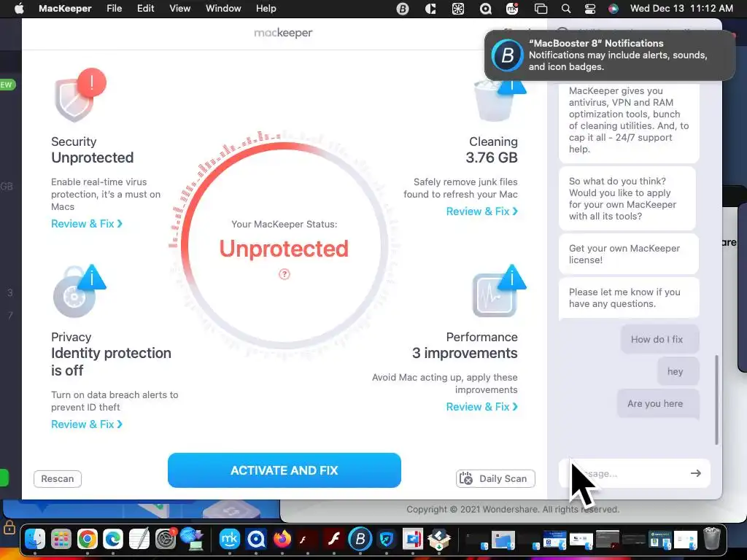The height and width of the screenshot is (560, 747).
Task: Open the File menu
Action: tap(115, 9)
